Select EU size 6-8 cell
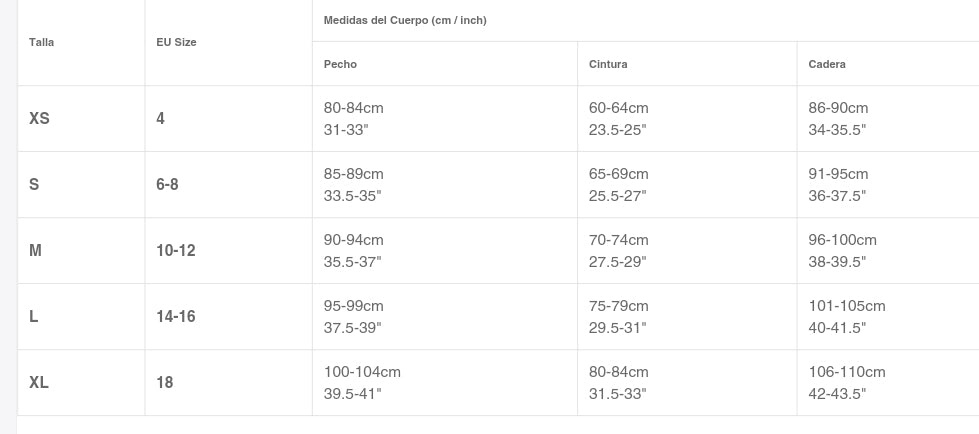 coord(167,184)
